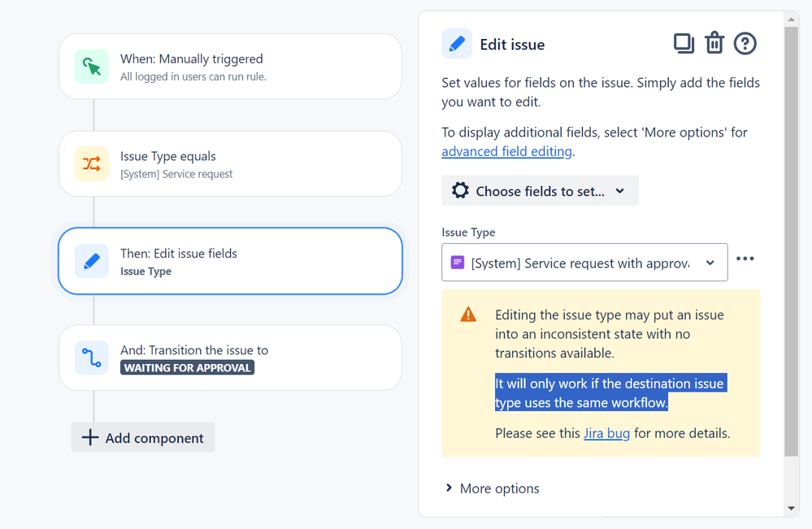Open the Jira bug link

point(606,433)
